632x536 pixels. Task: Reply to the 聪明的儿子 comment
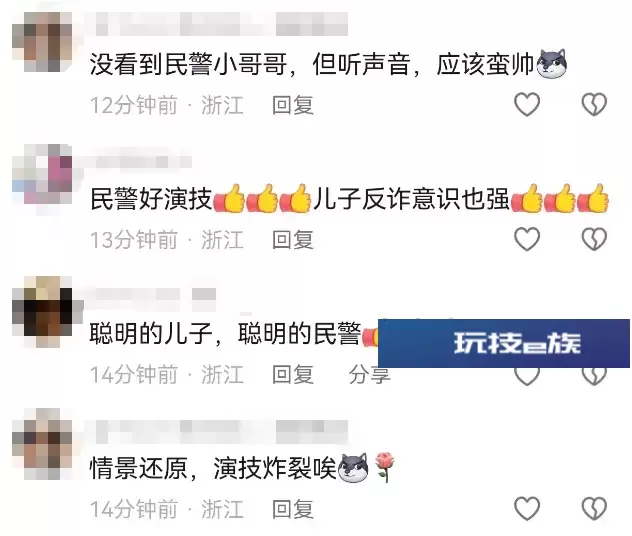point(293,374)
